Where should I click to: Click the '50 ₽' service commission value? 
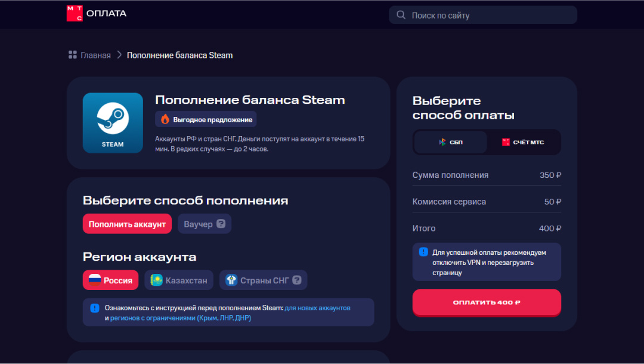click(553, 202)
